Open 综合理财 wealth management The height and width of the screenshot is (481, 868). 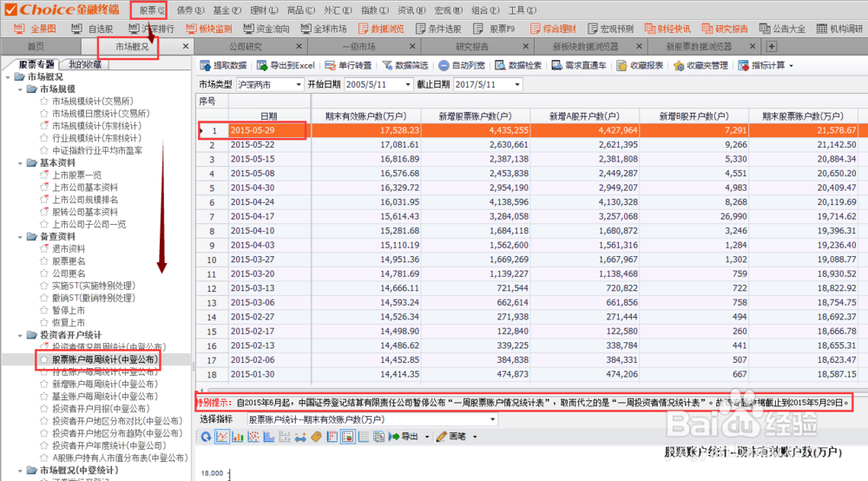552,29
